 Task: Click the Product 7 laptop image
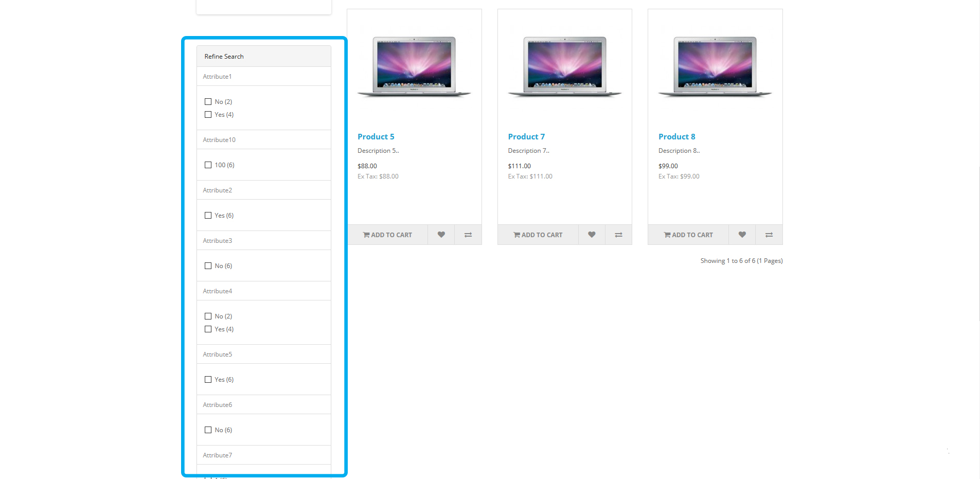pyautogui.click(x=565, y=67)
